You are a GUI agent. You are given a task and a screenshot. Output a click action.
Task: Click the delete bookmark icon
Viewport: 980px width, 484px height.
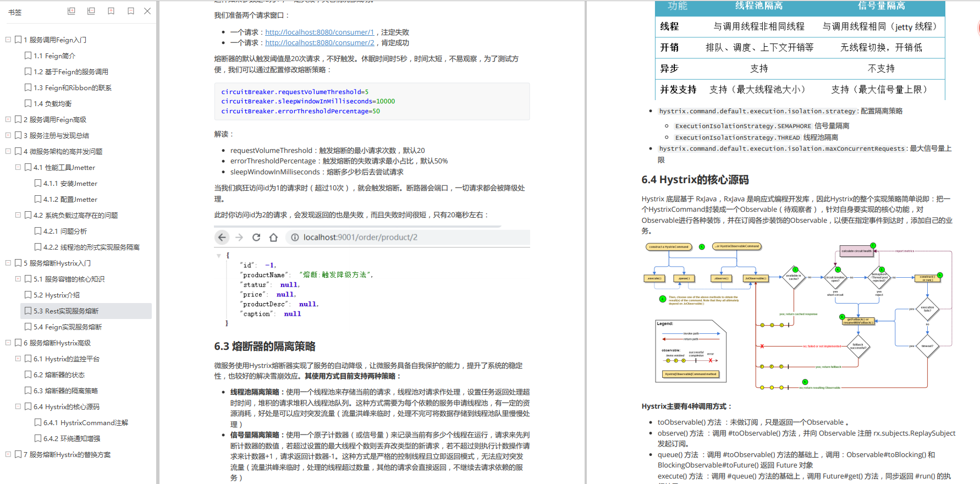coord(131,11)
